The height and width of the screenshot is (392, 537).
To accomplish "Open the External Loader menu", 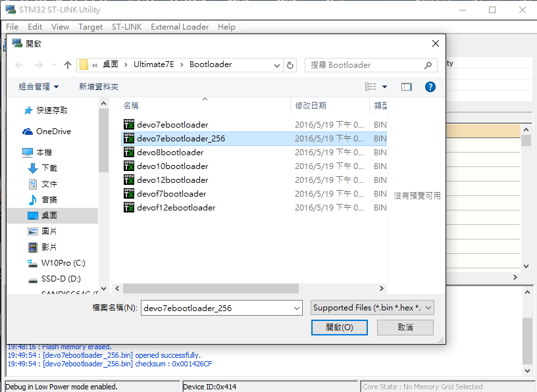I will 180,27.
